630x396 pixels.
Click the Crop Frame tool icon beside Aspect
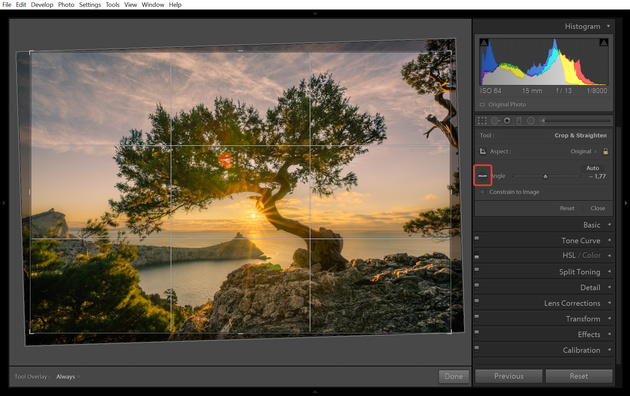pyautogui.click(x=483, y=151)
